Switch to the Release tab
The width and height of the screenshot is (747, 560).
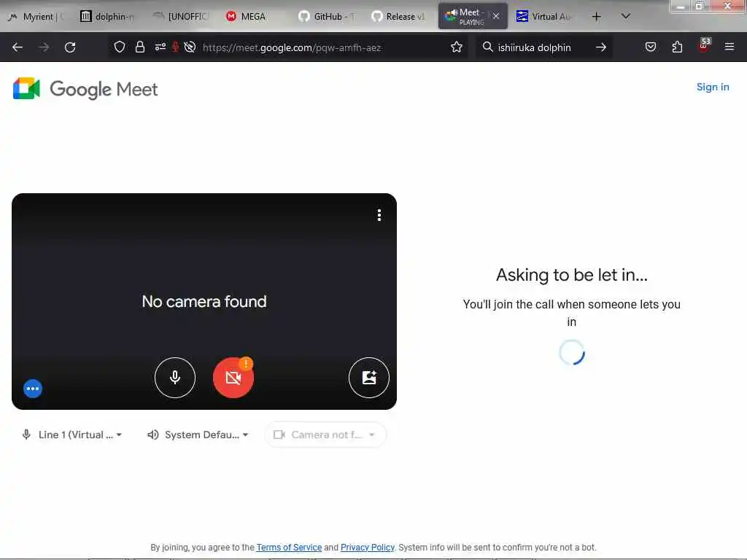[399, 17]
